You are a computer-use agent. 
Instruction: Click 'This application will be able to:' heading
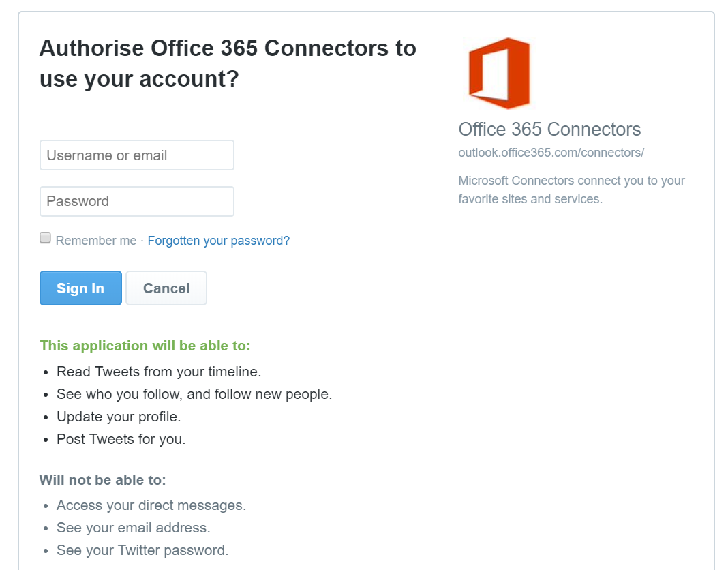[x=145, y=346]
